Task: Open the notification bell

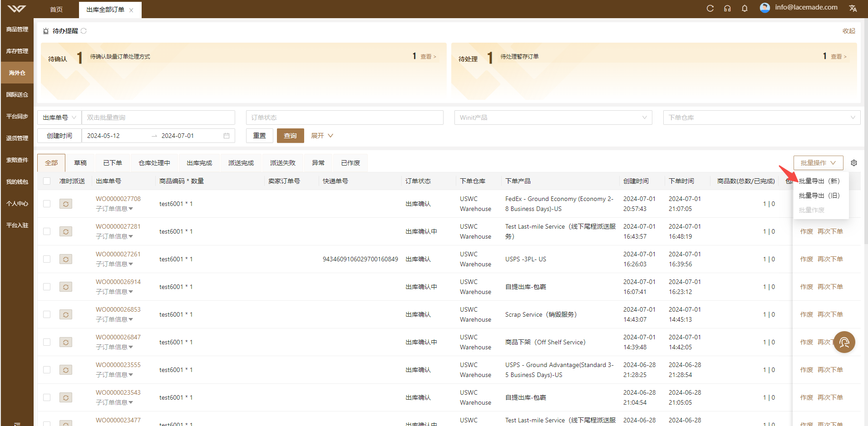Action: 745,8
